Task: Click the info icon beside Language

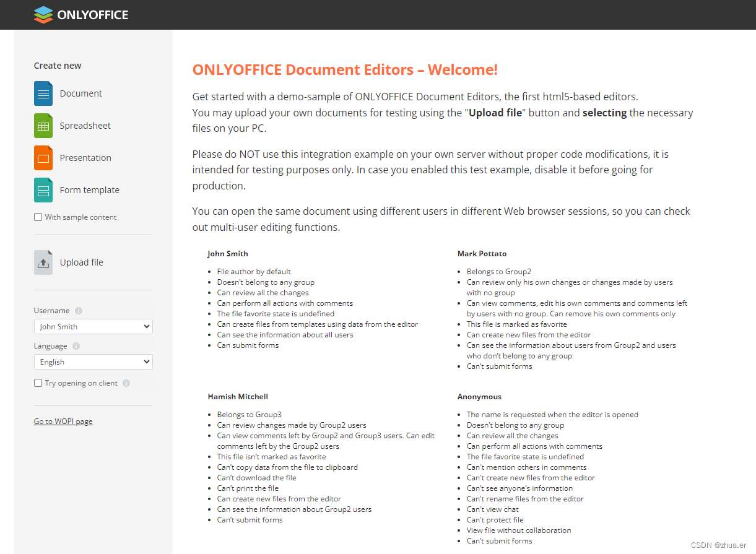Action: [x=76, y=346]
